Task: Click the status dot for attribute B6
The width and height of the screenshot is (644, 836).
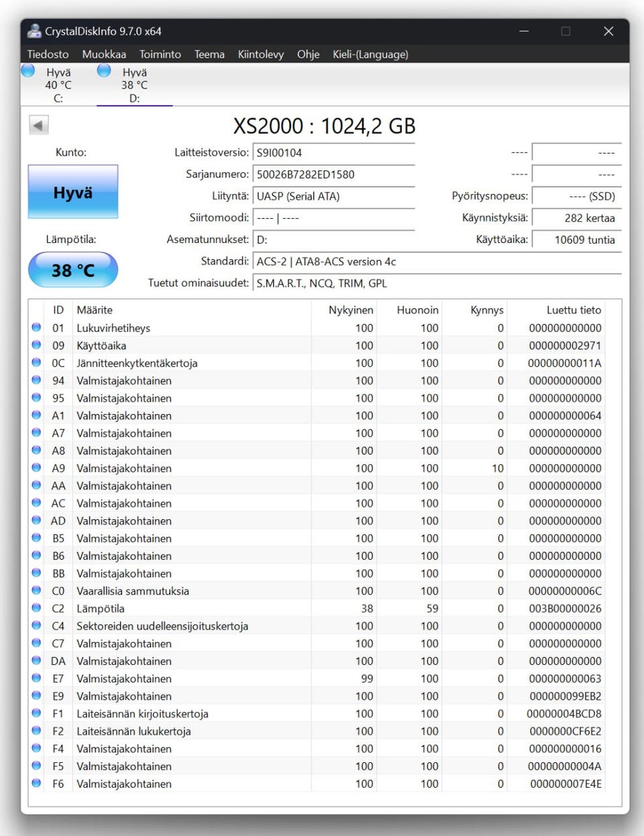Action: [x=36, y=555]
